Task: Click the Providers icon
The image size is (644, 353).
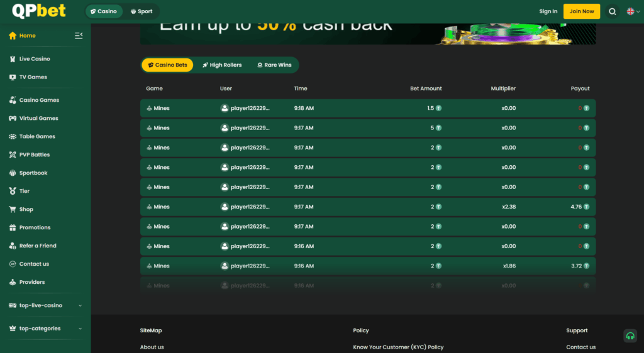Action: [13, 282]
